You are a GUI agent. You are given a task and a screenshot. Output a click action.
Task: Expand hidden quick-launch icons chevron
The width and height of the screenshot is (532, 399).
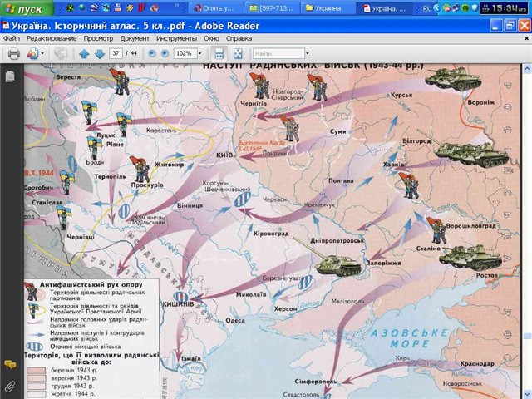(176, 6)
